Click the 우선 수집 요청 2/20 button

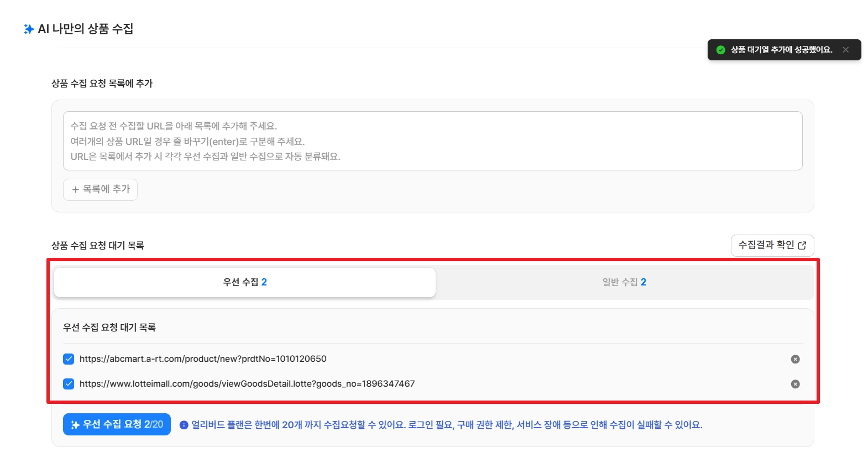pos(117,424)
